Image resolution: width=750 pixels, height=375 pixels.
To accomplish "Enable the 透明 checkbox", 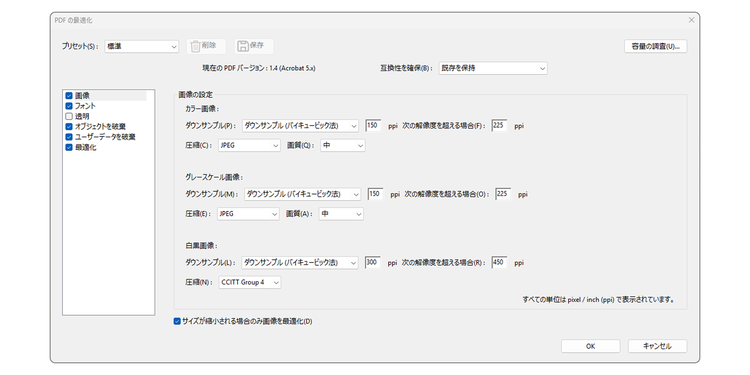I will (69, 116).
